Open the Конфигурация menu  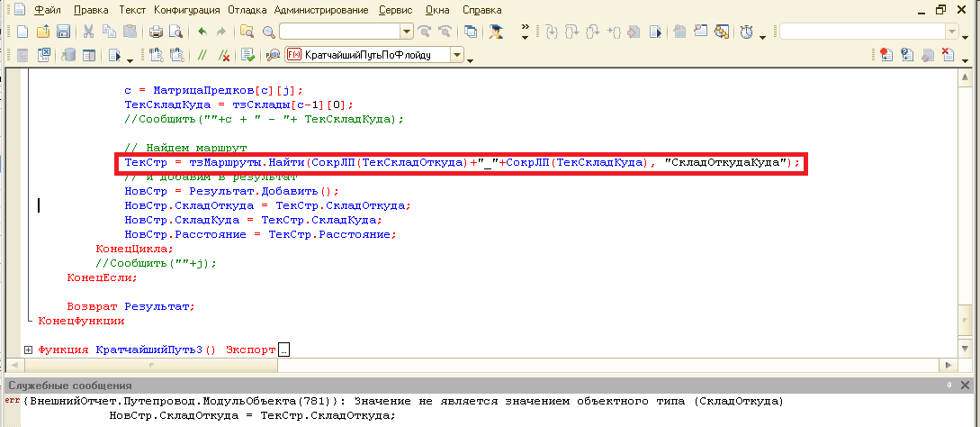click(187, 11)
